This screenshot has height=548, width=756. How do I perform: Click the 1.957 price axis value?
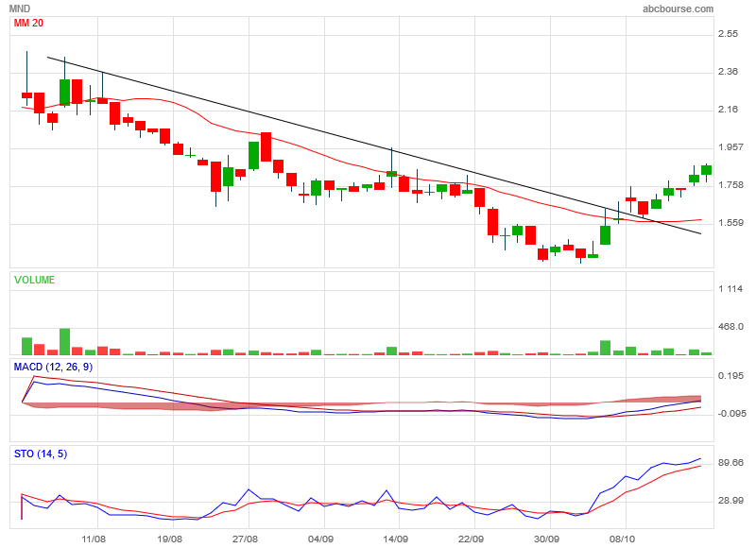(730, 147)
